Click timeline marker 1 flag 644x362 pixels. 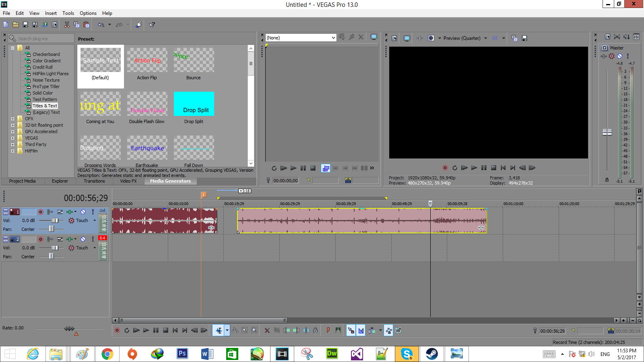click(x=204, y=195)
